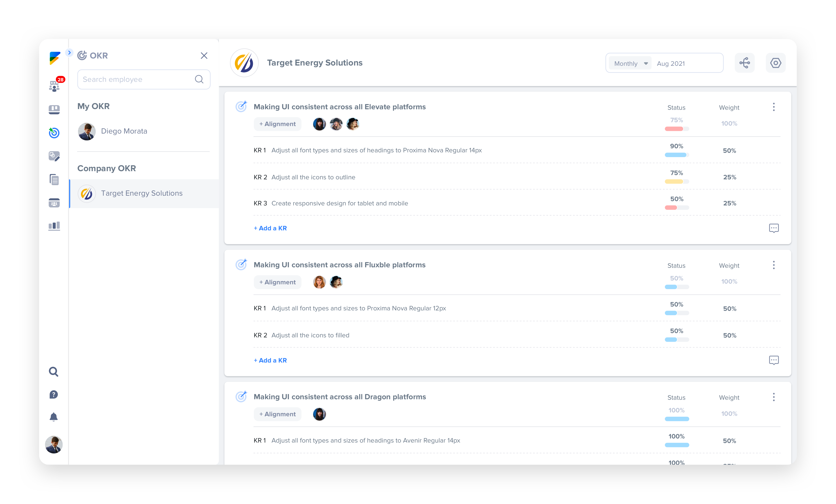Click the Fluxble platforms objective target icon
The image size is (836, 504).
(241, 265)
